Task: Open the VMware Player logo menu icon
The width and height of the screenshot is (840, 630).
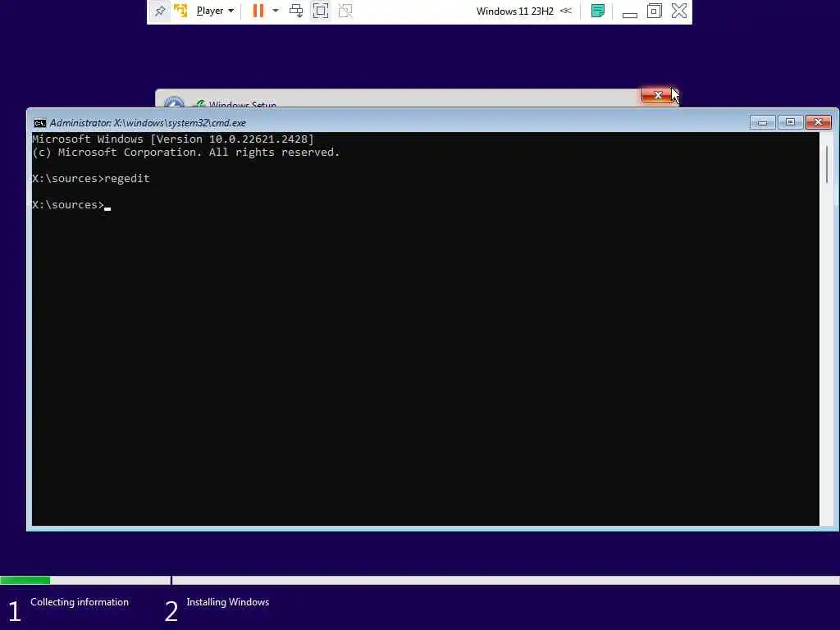Action: coord(181,11)
